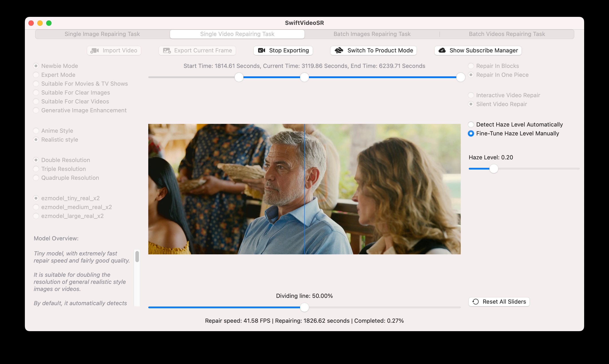Click the current time slider handle
609x364 pixels.
click(304, 77)
